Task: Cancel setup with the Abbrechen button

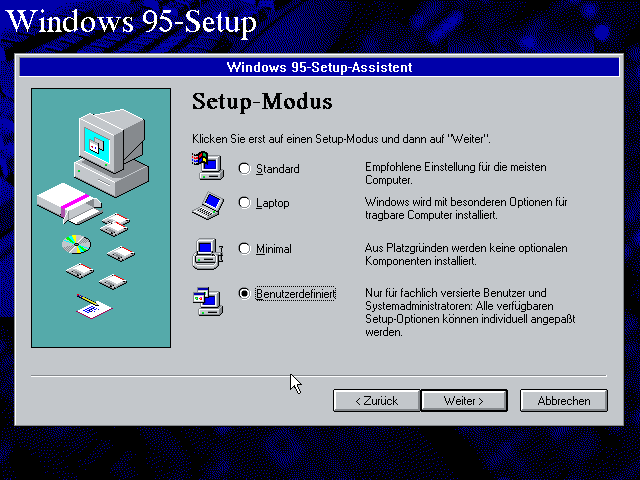Action: tap(564, 401)
